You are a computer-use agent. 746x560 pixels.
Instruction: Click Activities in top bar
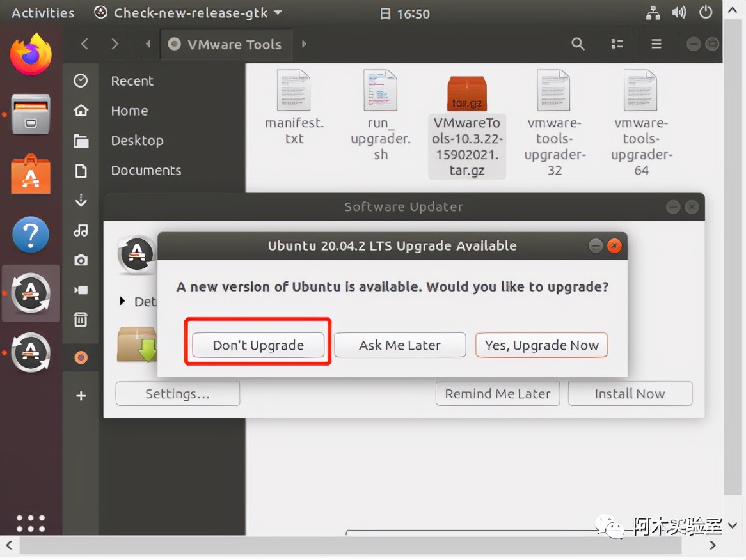click(x=43, y=13)
